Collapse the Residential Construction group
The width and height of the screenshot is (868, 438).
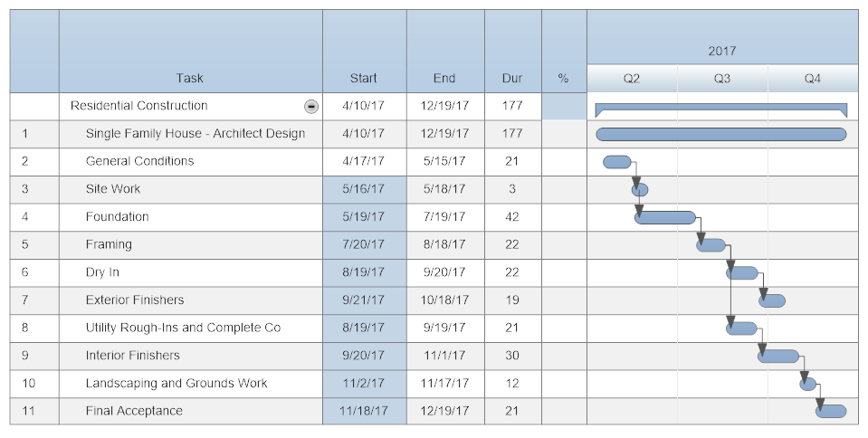pos(311,106)
